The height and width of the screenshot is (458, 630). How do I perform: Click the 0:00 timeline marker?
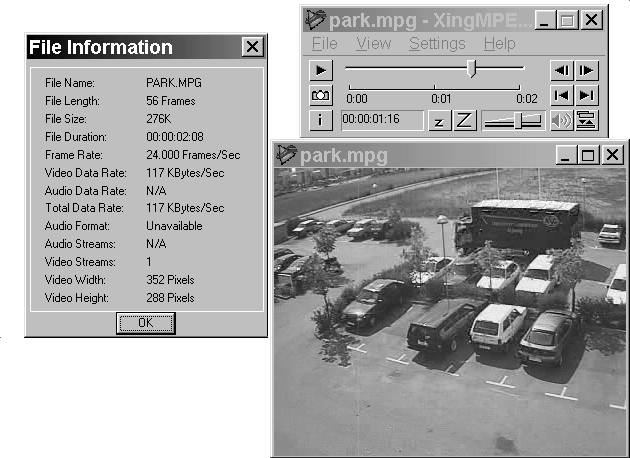[357, 98]
